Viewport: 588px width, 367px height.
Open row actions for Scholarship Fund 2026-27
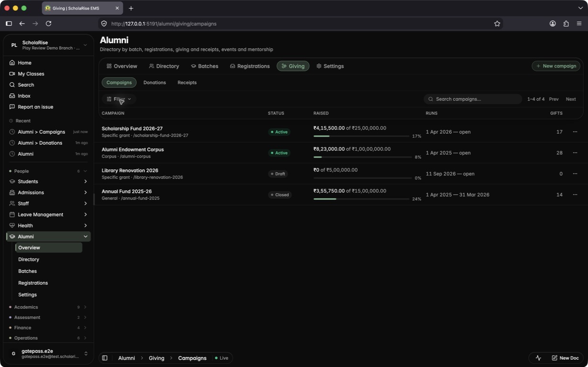(575, 132)
